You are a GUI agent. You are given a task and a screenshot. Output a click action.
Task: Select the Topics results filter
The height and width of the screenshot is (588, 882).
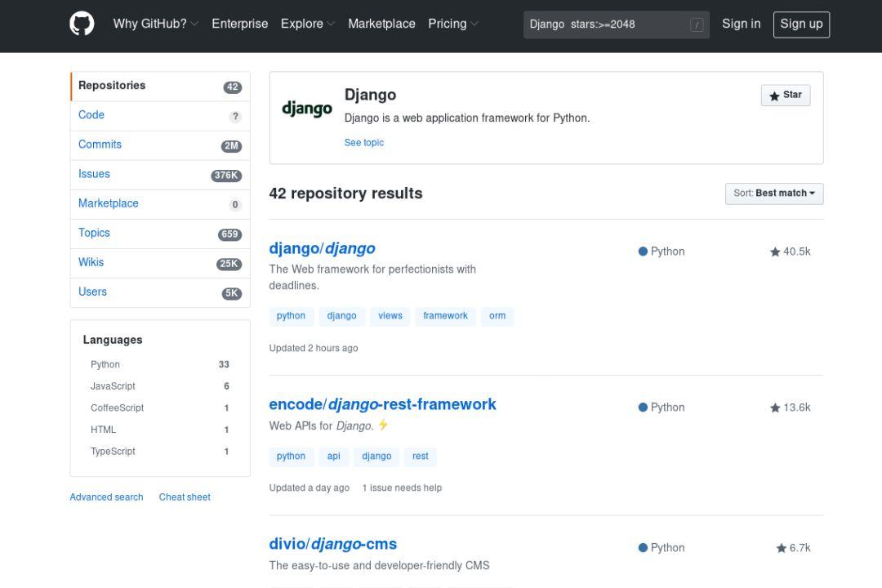click(160, 233)
